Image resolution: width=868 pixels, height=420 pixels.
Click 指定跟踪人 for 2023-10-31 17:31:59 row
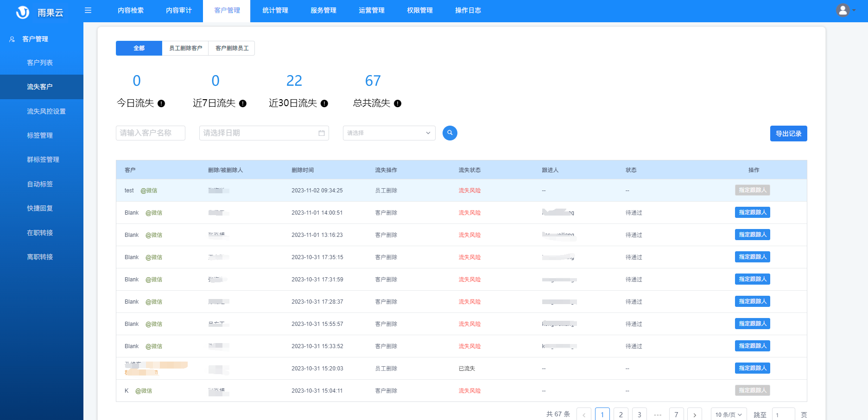[753, 279]
